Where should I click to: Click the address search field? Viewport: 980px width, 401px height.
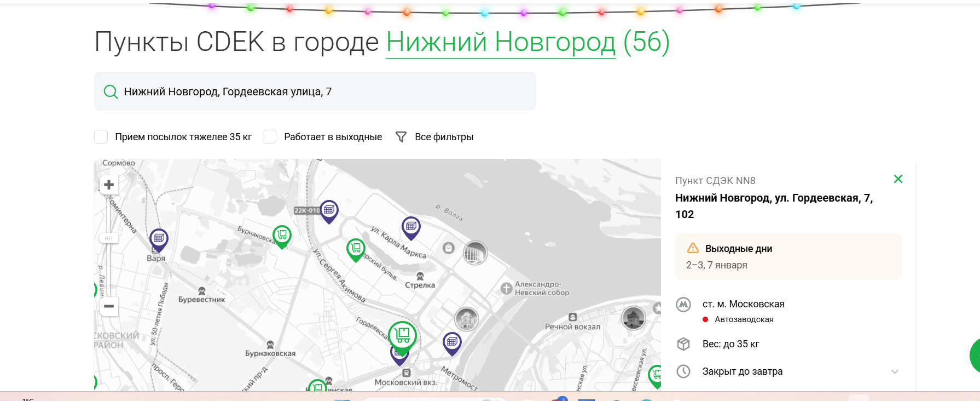tap(315, 91)
